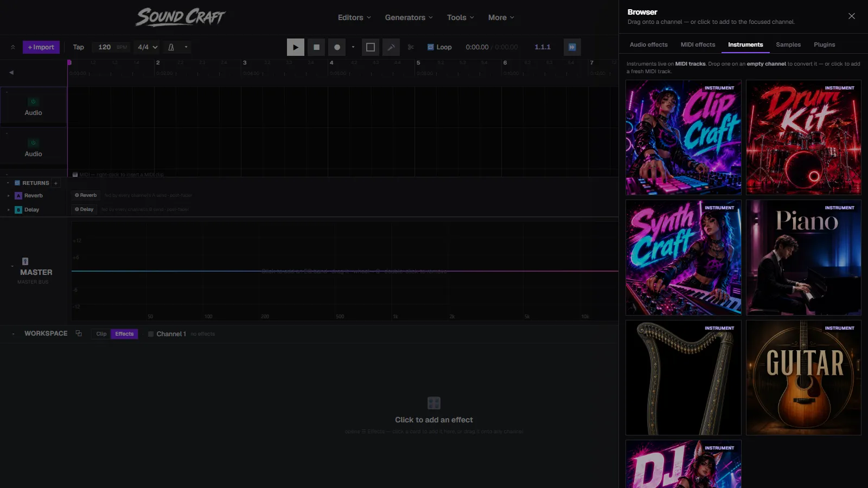This screenshot has height=488, width=868.
Task: Open the record options dropdown arrow
Action: tap(353, 47)
